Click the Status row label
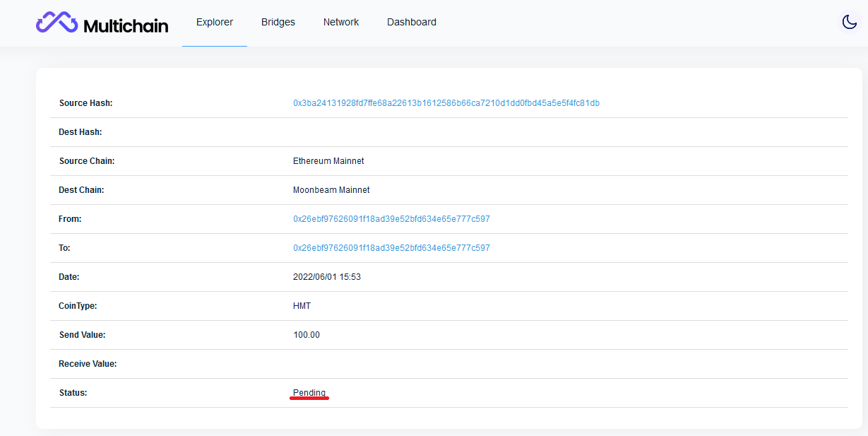The image size is (868, 436). click(71, 392)
